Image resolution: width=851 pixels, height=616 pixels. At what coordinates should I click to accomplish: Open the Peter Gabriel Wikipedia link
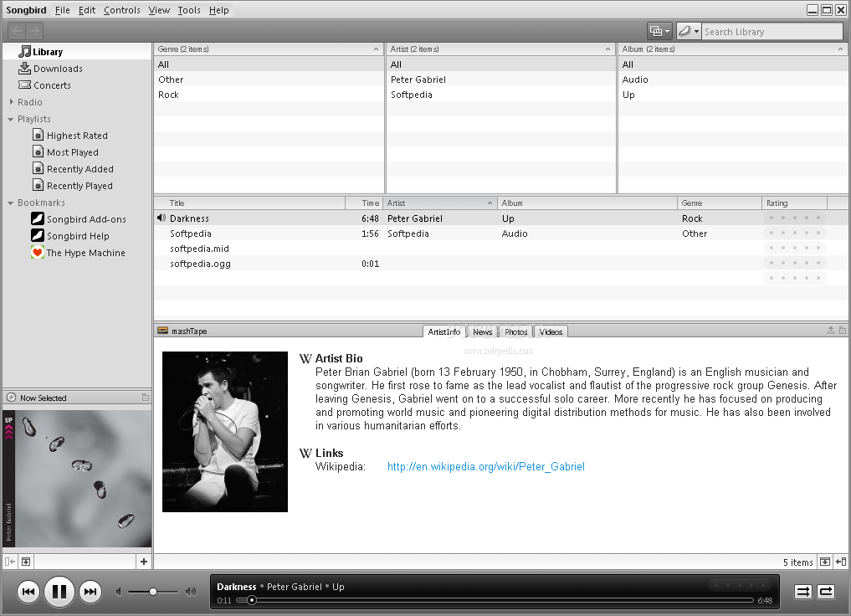pyautogui.click(x=485, y=466)
